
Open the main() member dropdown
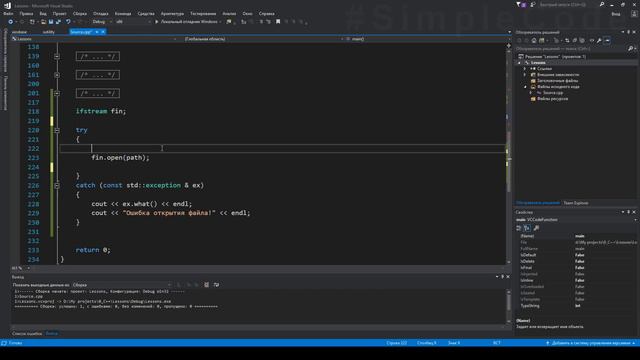[428, 39]
